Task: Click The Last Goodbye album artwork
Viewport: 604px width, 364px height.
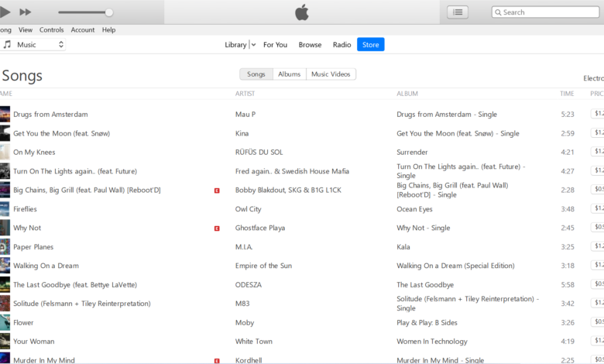Action: coord(5,285)
